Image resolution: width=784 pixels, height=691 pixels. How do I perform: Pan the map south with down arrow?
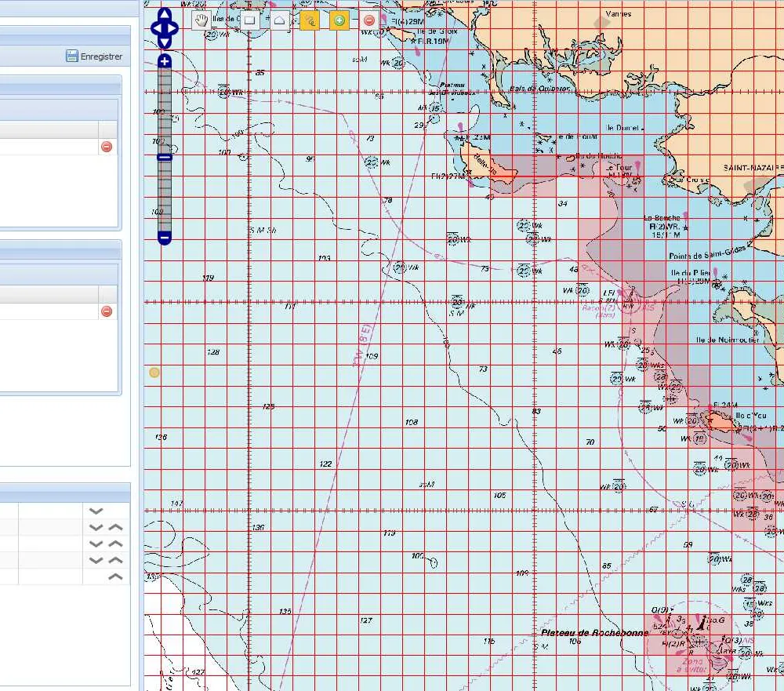pyautogui.click(x=165, y=44)
